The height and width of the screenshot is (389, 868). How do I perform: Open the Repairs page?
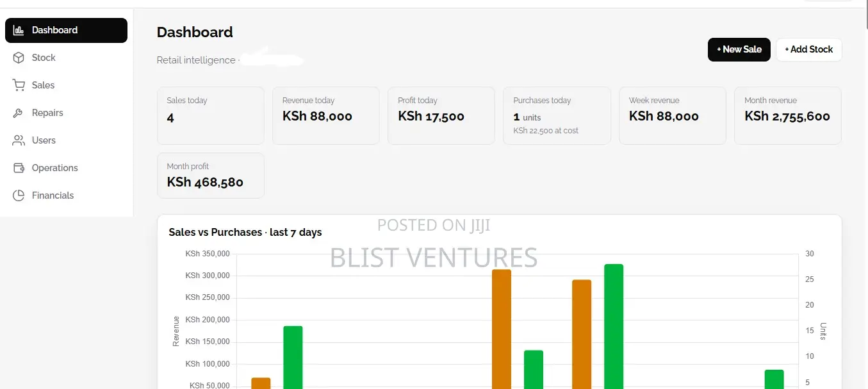[67, 113]
